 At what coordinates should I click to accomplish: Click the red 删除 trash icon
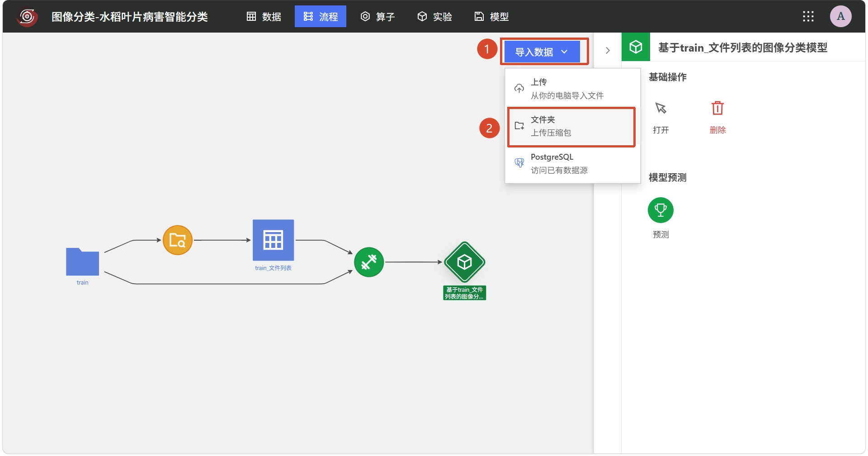pos(717,108)
